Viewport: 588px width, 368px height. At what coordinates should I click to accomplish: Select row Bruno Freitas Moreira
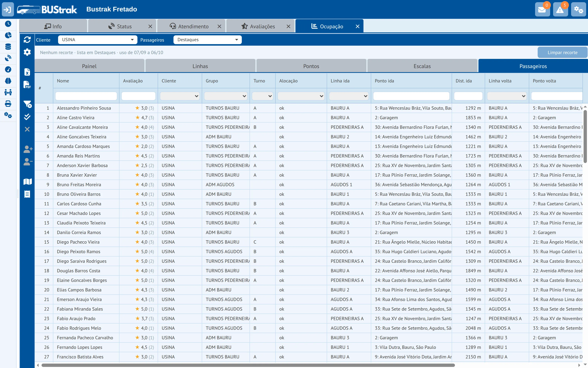click(x=309, y=185)
